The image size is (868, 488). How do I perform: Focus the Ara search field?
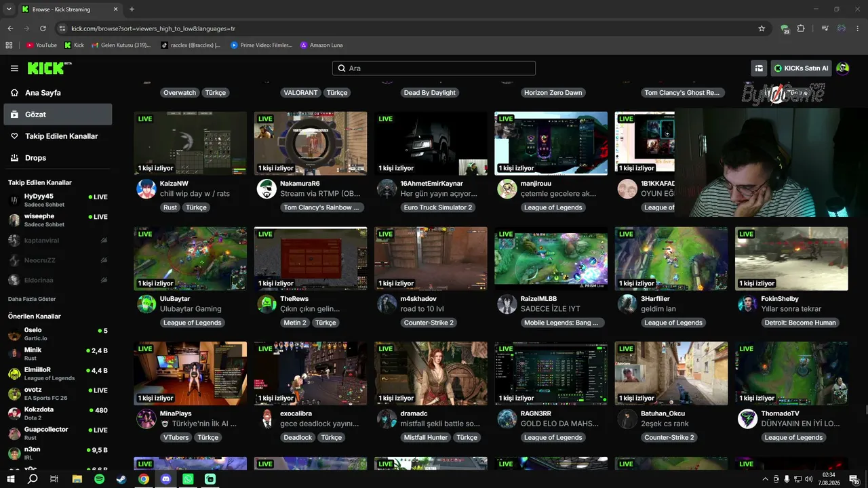click(434, 68)
